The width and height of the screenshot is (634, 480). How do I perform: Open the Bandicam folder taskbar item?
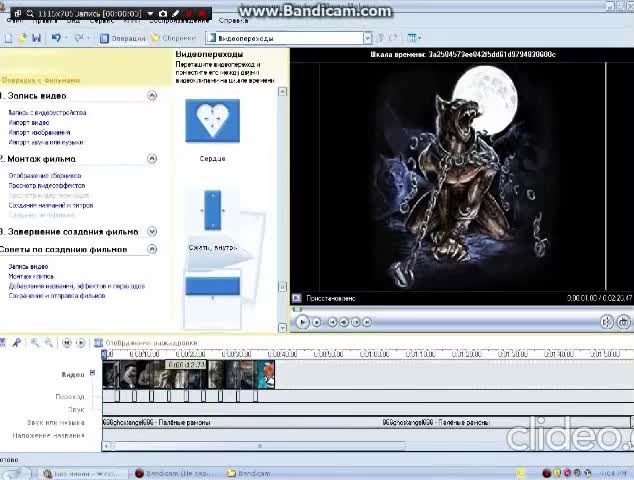(249, 473)
